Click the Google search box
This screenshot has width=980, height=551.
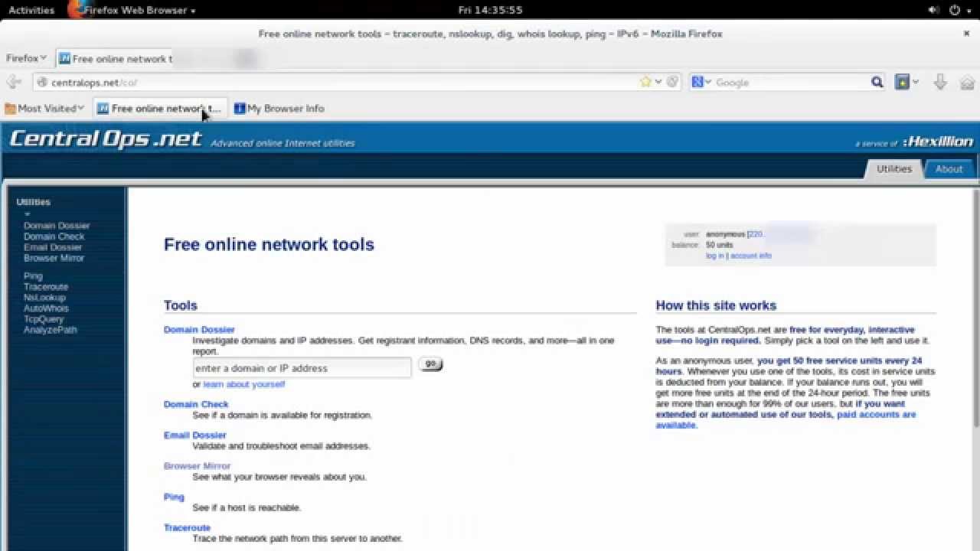pos(792,82)
